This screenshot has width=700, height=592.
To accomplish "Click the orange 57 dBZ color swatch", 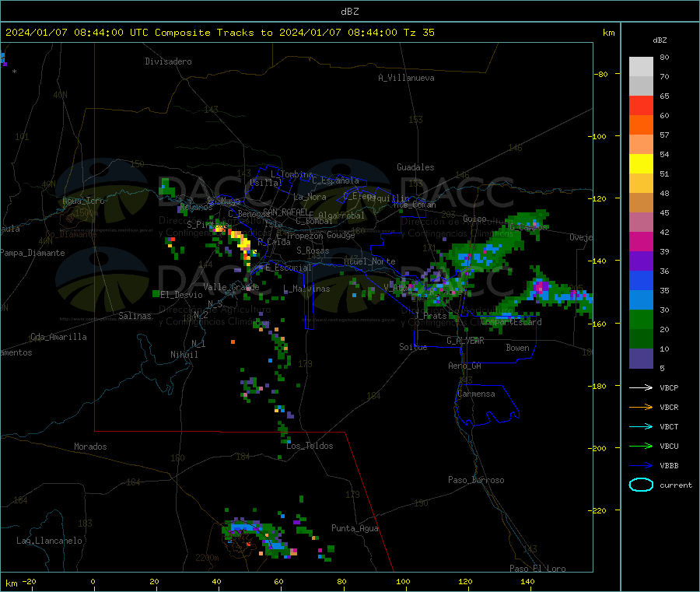I will click(x=641, y=125).
